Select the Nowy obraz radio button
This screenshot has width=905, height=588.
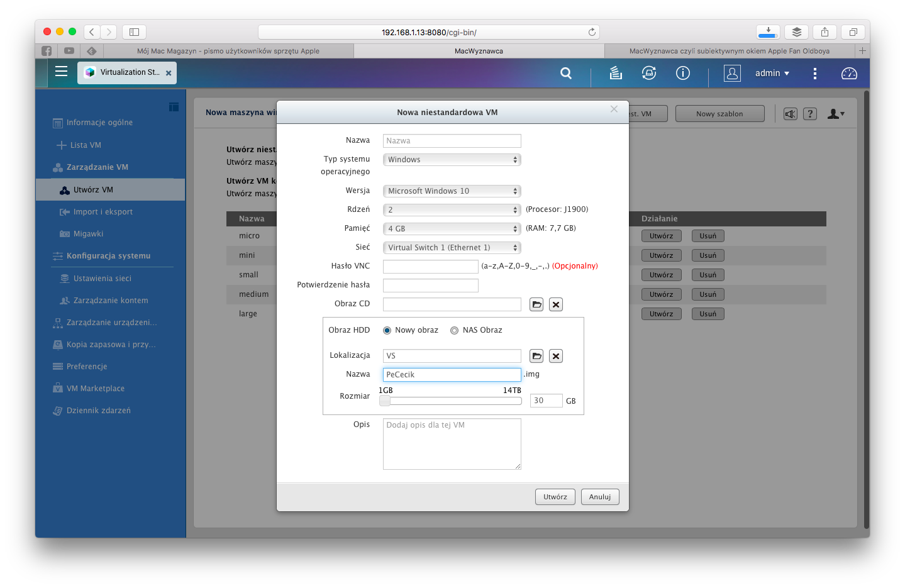point(387,330)
